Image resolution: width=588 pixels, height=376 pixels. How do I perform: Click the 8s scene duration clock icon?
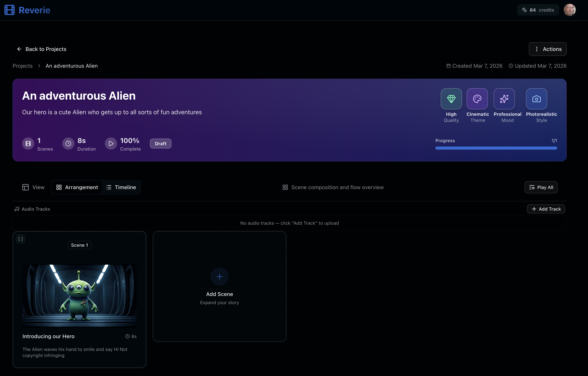click(x=127, y=336)
